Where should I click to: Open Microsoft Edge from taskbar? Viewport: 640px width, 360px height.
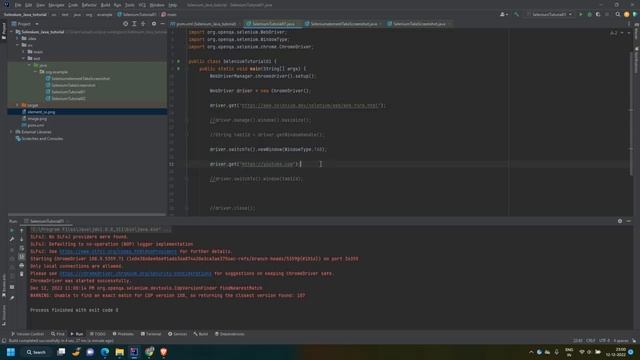coord(105,352)
